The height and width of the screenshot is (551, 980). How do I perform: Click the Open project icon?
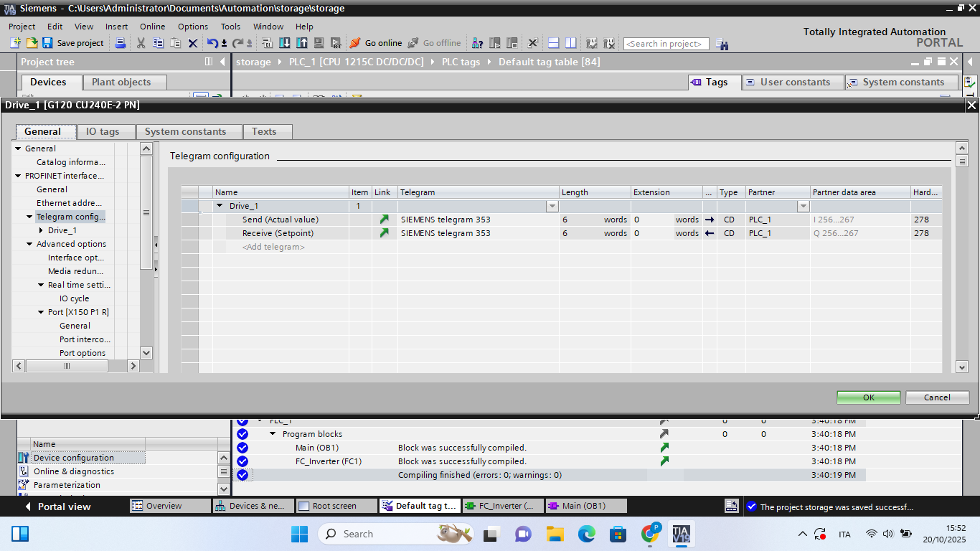click(x=32, y=43)
